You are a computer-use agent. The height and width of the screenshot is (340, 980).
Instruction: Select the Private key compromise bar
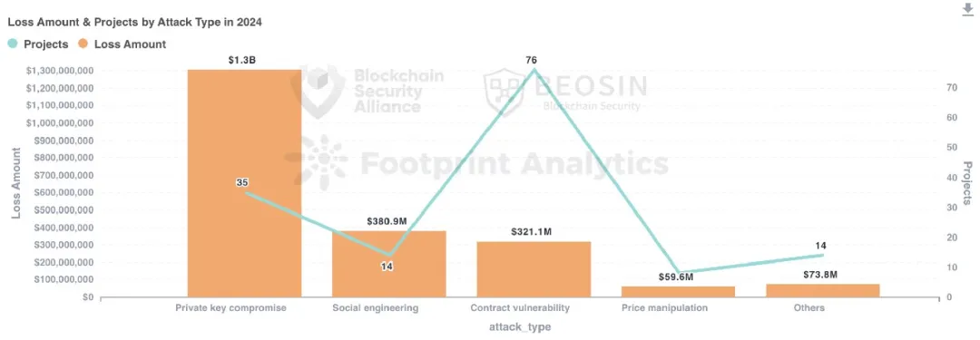(x=244, y=183)
